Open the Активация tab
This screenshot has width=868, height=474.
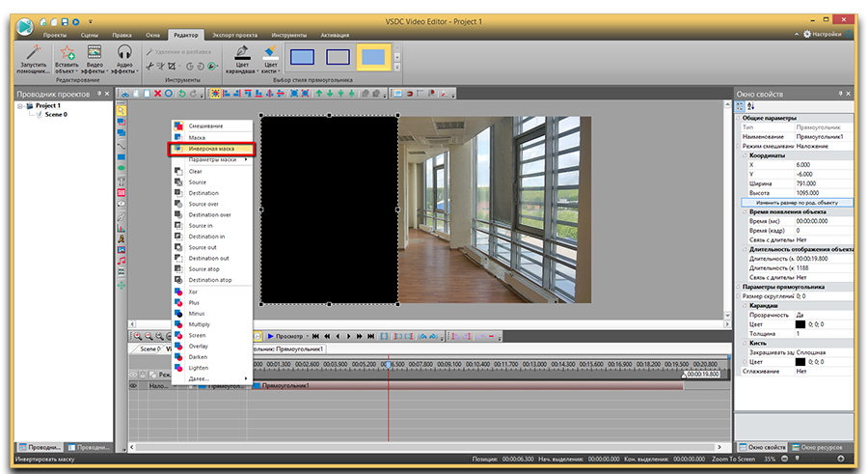click(335, 35)
